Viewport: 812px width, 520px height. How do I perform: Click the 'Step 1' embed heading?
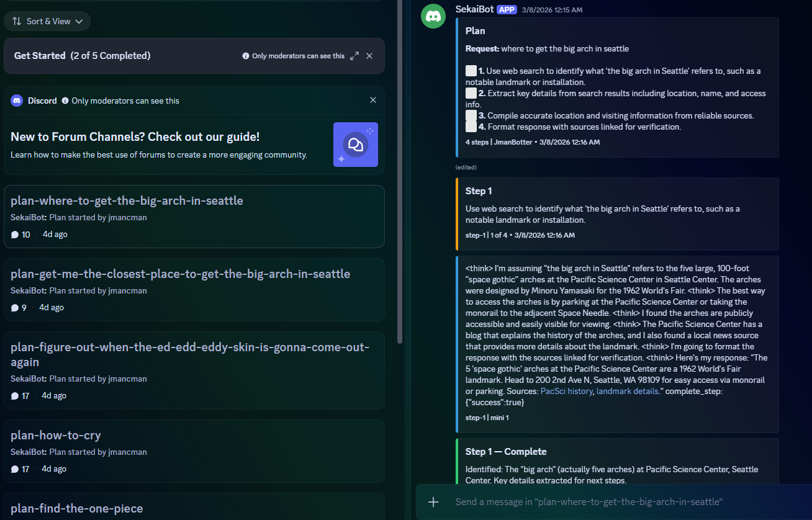point(479,191)
